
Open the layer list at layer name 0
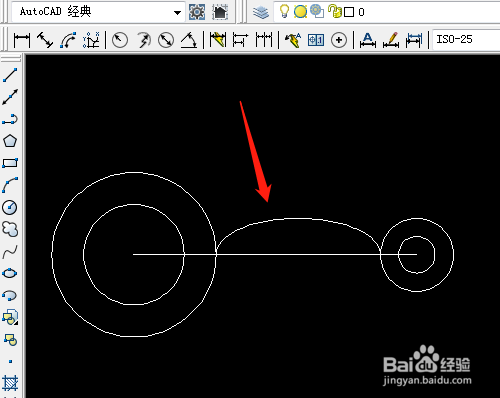tap(361, 12)
